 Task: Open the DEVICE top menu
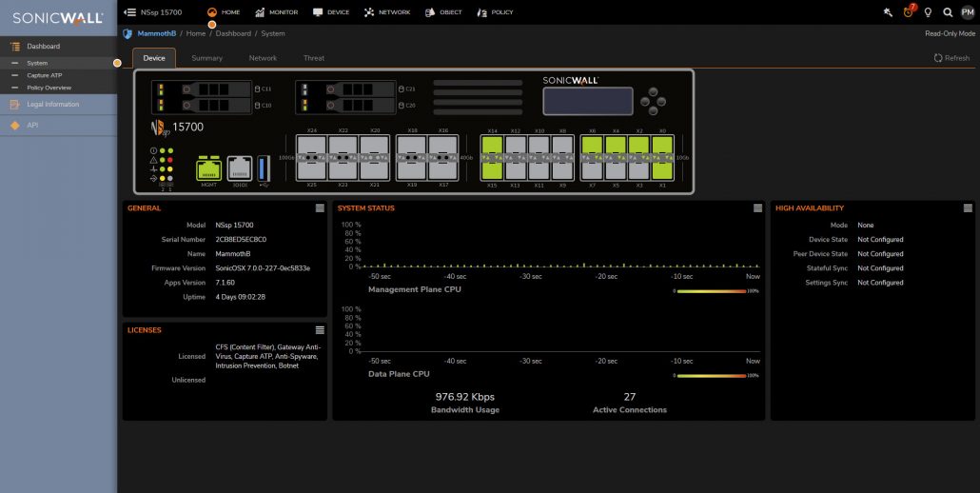pos(330,11)
